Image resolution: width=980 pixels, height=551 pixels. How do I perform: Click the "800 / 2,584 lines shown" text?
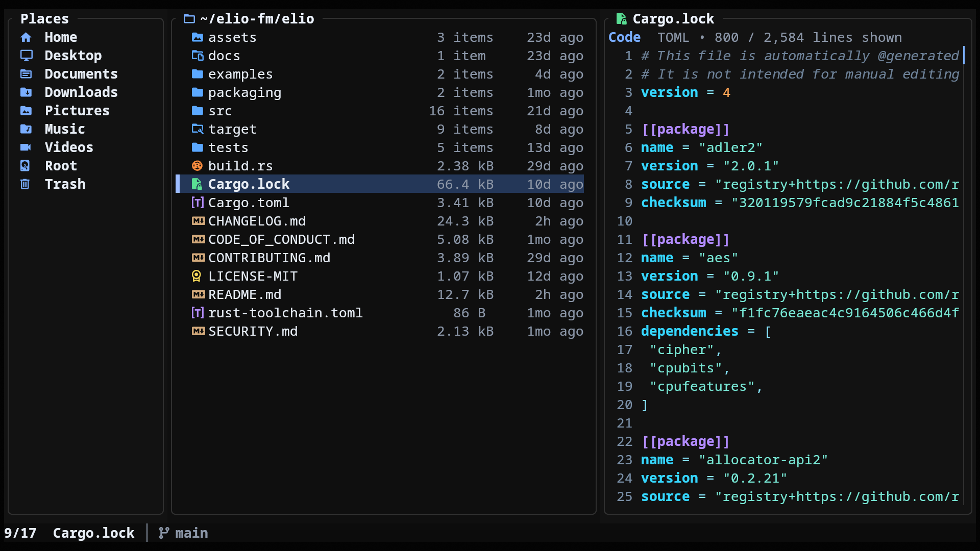point(808,37)
